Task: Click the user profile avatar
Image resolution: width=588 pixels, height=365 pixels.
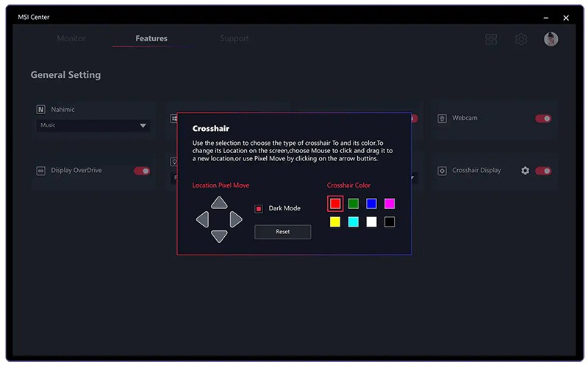Action: tap(551, 39)
